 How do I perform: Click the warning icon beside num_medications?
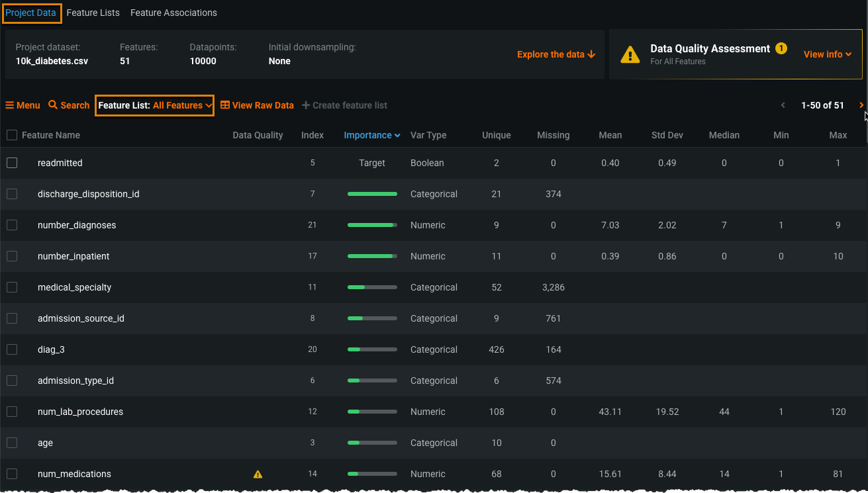(x=258, y=474)
